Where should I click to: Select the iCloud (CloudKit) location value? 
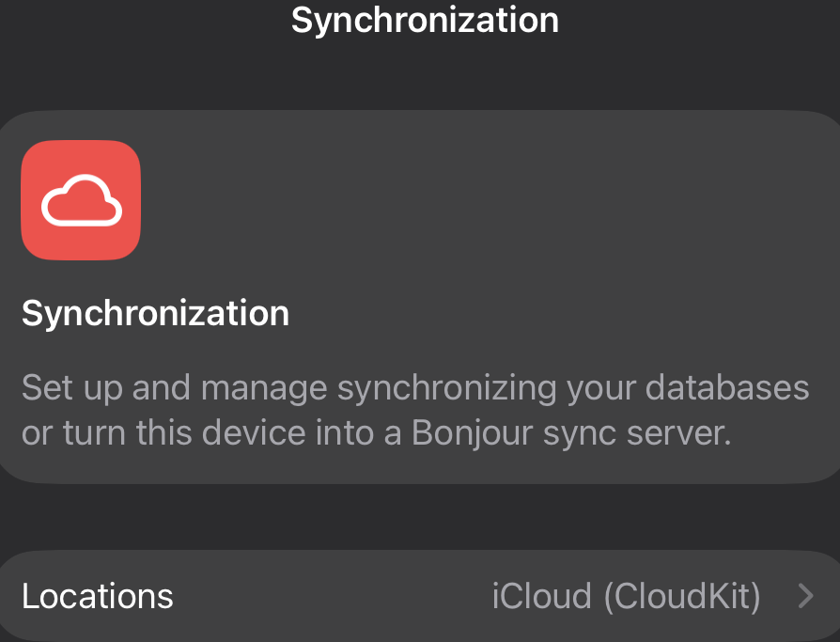626,596
